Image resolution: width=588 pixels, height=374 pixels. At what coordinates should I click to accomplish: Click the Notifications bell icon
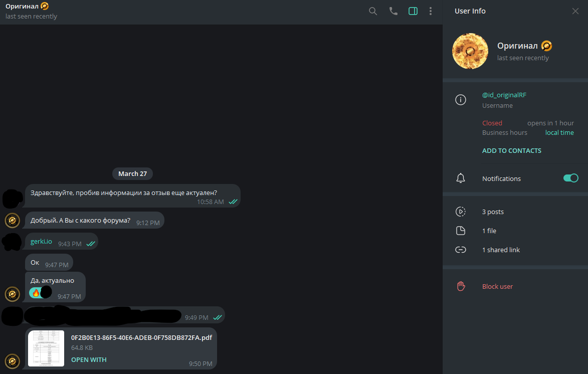coord(461,178)
